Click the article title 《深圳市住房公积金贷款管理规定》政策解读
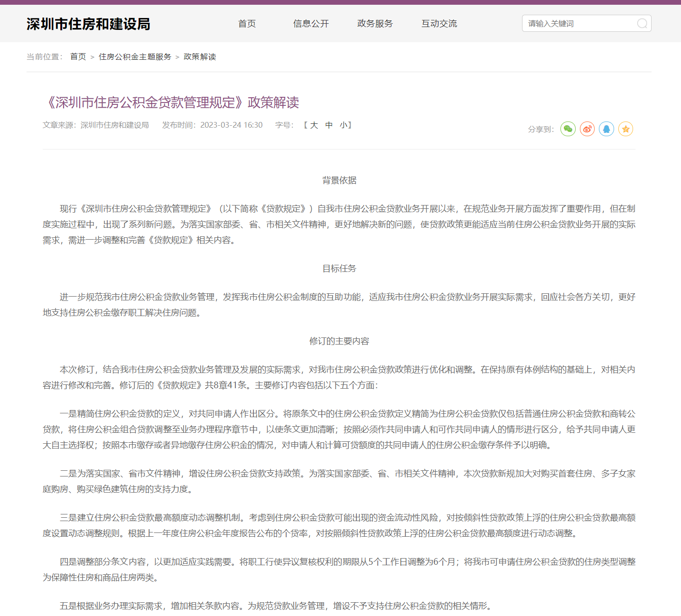 coord(171,103)
